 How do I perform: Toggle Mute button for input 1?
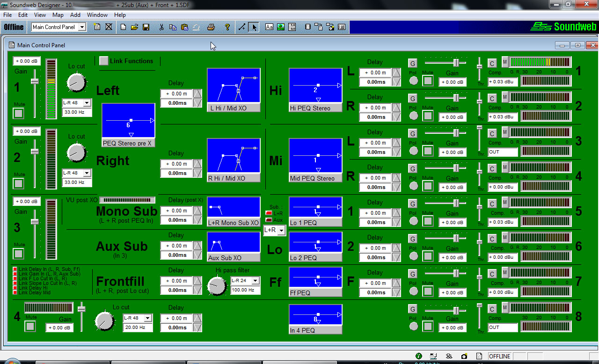(x=19, y=113)
